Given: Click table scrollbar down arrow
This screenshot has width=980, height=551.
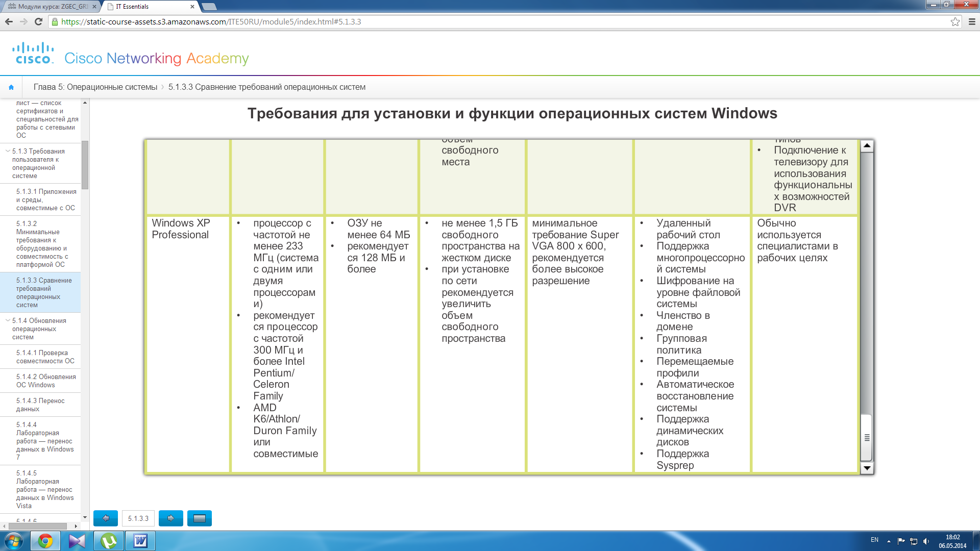Looking at the screenshot, I should 867,468.
